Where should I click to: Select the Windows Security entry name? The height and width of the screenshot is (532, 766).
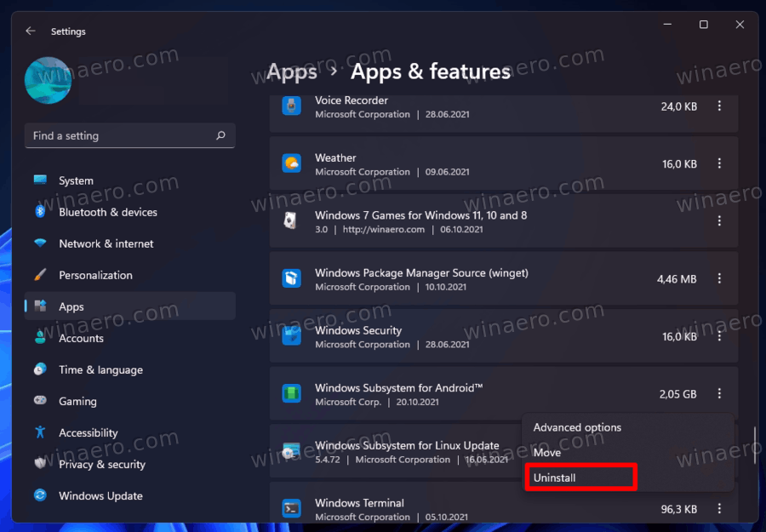(358, 330)
